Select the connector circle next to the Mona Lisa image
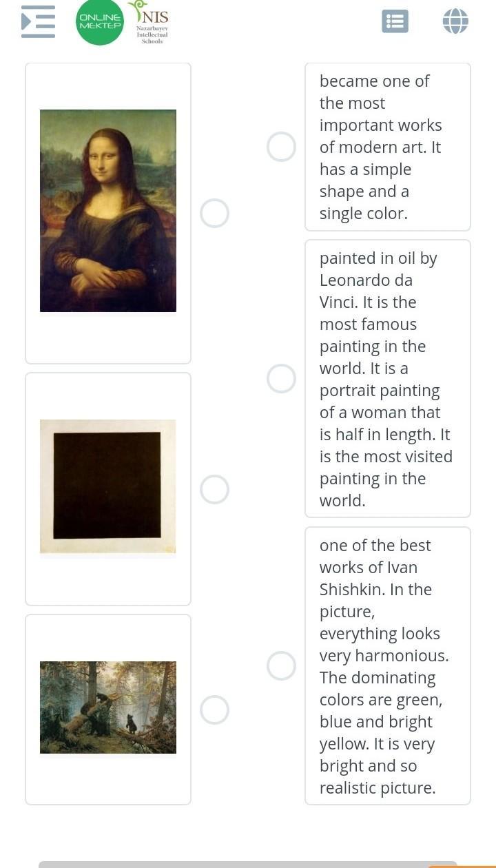Image resolution: width=496 pixels, height=868 pixels. [x=214, y=214]
